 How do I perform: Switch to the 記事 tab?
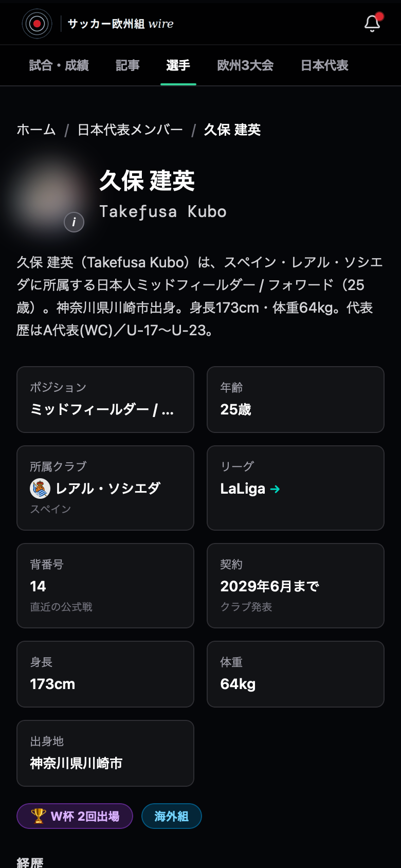pyautogui.click(x=127, y=65)
